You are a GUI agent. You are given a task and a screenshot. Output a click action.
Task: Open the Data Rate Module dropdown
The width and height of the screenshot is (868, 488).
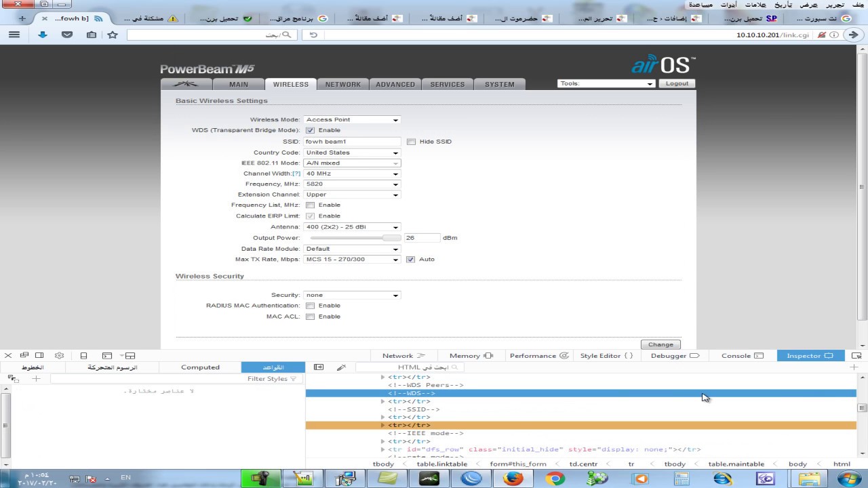click(352, 249)
